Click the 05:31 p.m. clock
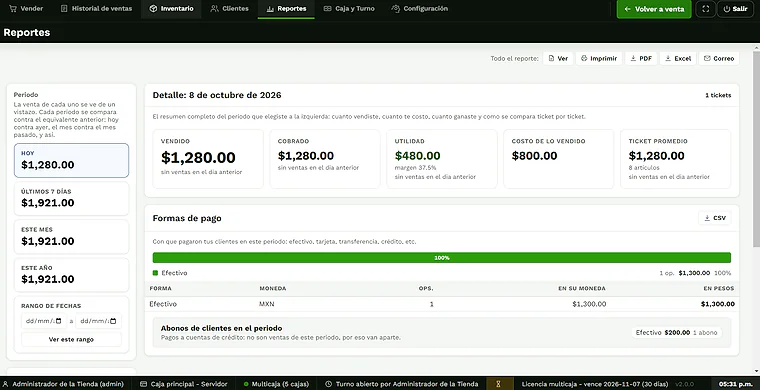The width and height of the screenshot is (760, 390). tap(735, 384)
